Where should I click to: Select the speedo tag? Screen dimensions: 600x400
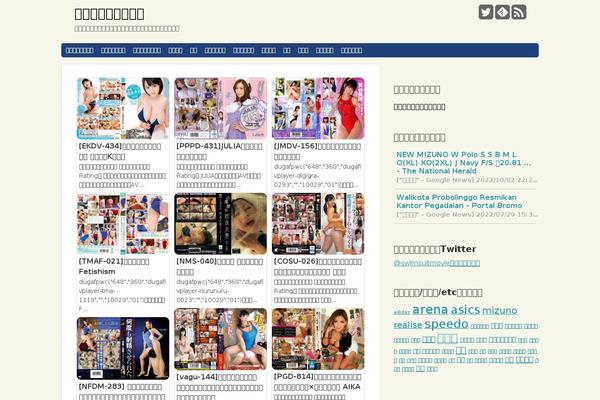coord(447,324)
